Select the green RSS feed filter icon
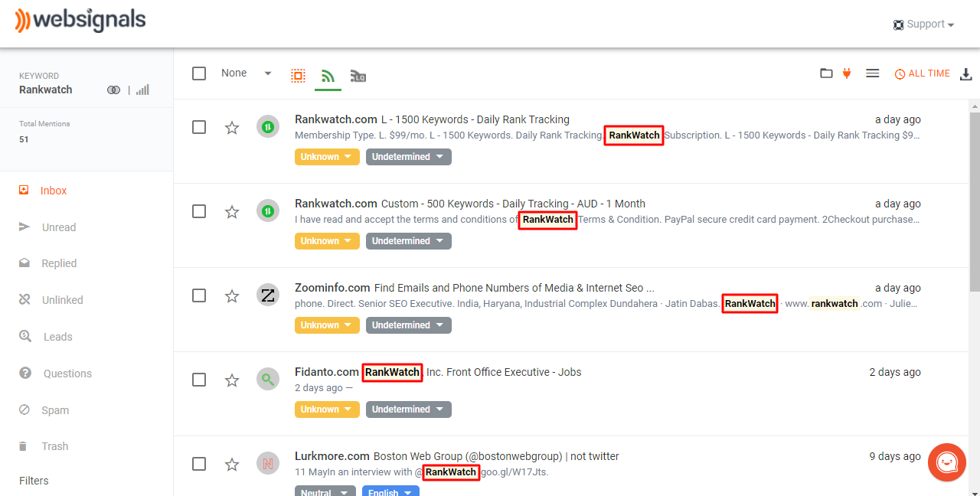This screenshot has height=496, width=980. click(328, 75)
